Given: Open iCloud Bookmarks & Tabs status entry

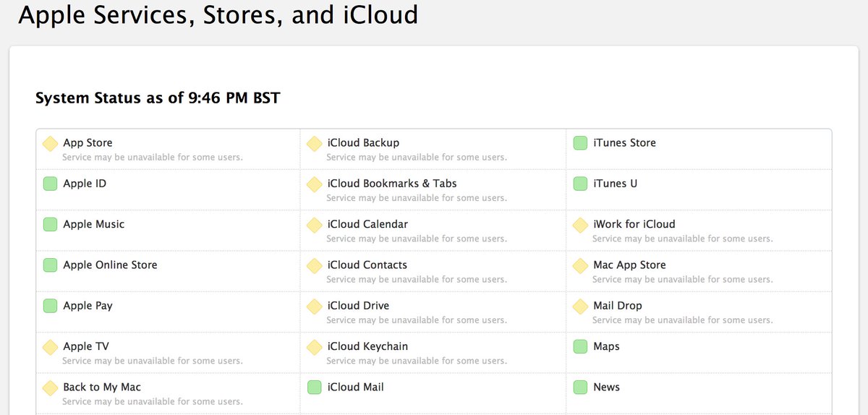Looking at the screenshot, I should [433, 190].
